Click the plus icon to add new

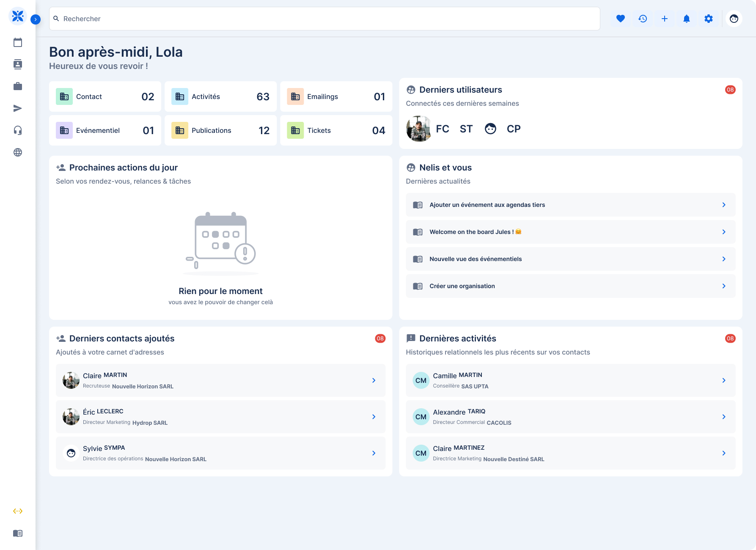(x=665, y=19)
